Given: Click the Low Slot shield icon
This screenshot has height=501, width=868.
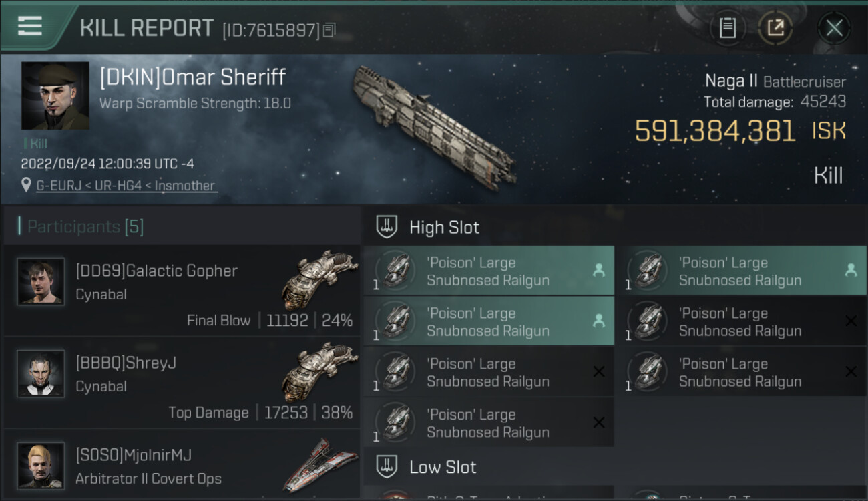Looking at the screenshot, I should pos(387,467).
